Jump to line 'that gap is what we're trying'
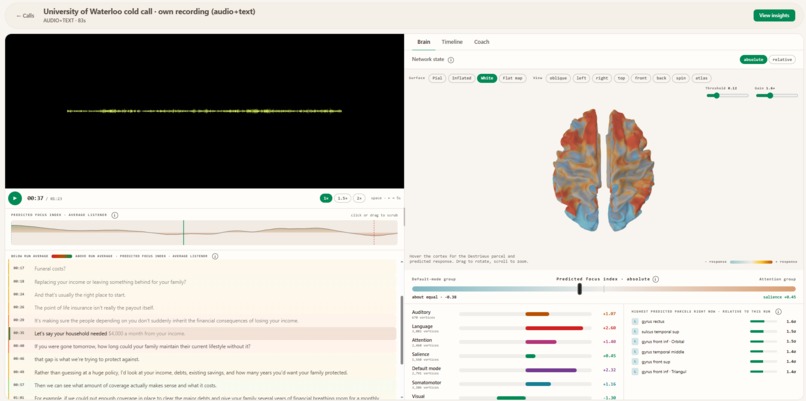The width and height of the screenshot is (806, 401). click(x=203, y=359)
